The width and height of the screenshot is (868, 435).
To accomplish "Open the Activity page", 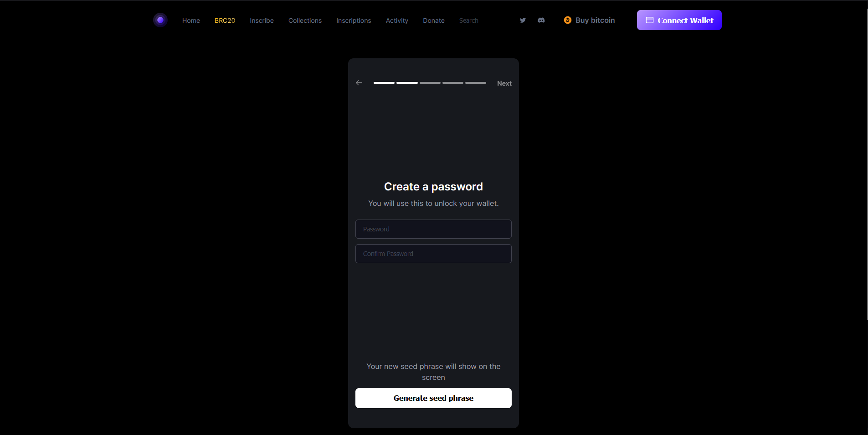I will point(397,20).
